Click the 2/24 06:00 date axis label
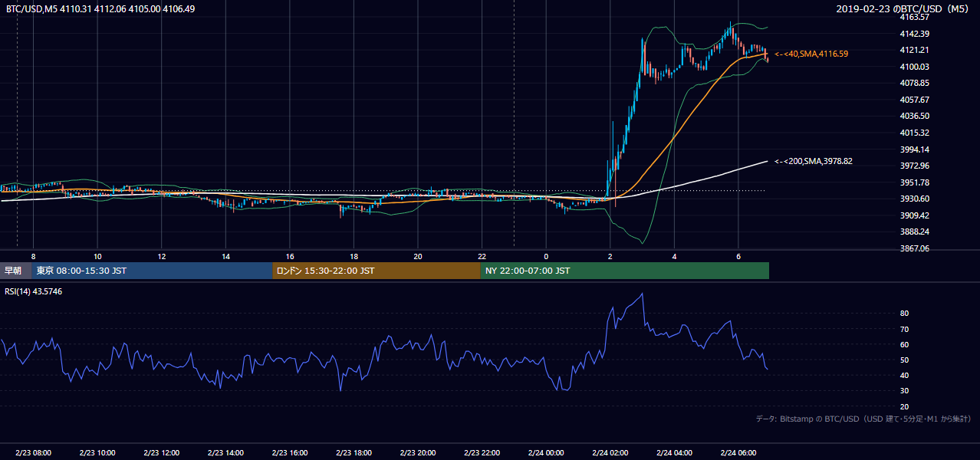Viewport: 980px width, 460px height. point(738,453)
